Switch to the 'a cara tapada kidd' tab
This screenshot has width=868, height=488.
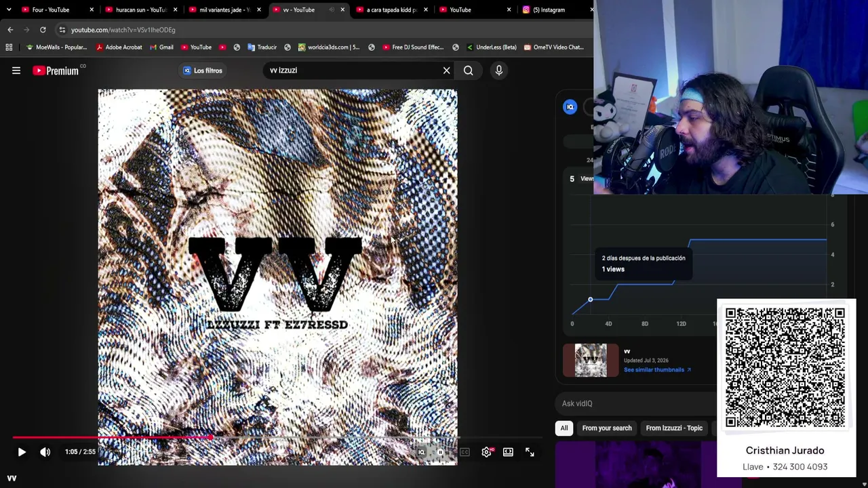tap(391, 10)
